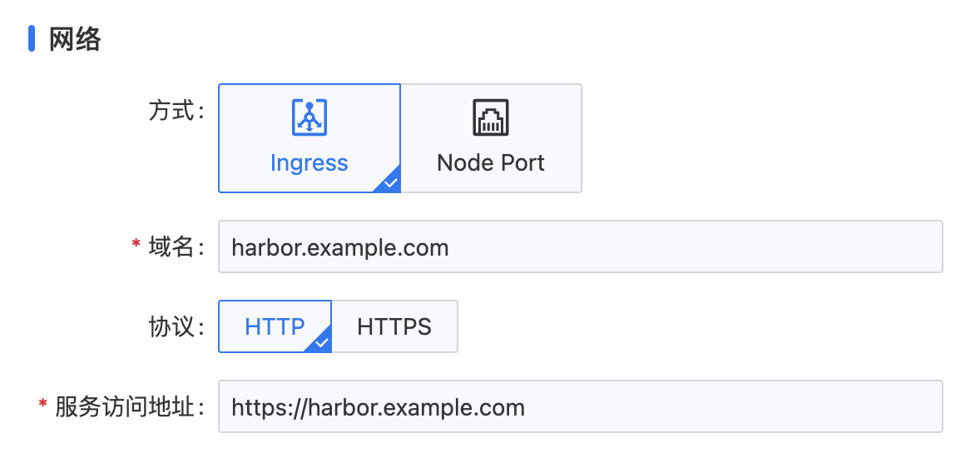Click the harbor.example.com domain text
This screenshot has width=980, height=458.
(340, 247)
